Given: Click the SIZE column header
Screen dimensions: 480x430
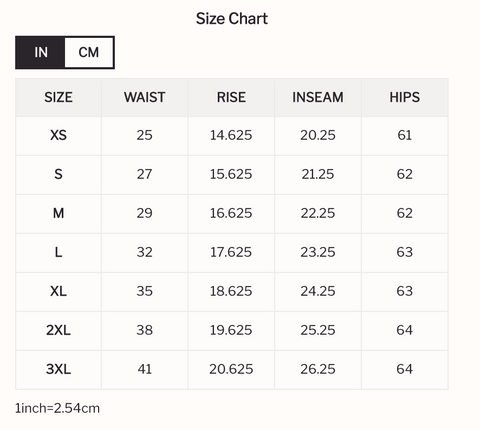Looking at the screenshot, I should click(58, 97).
